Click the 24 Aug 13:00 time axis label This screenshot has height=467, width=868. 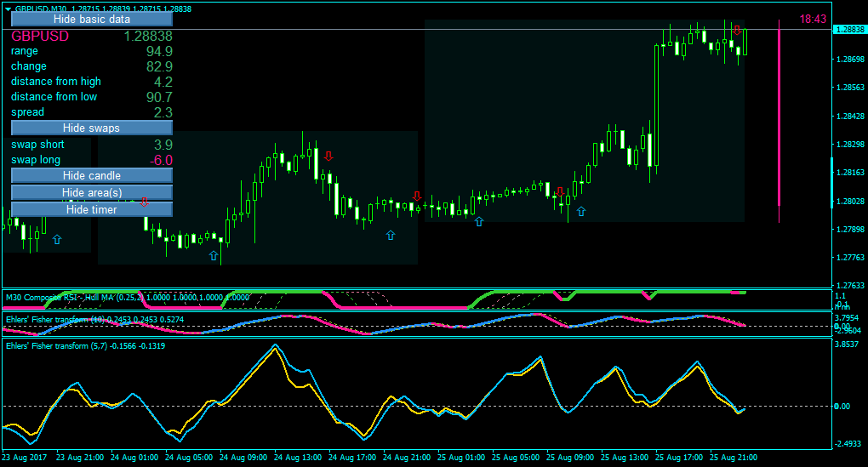pyautogui.click(x=298, y=458)
